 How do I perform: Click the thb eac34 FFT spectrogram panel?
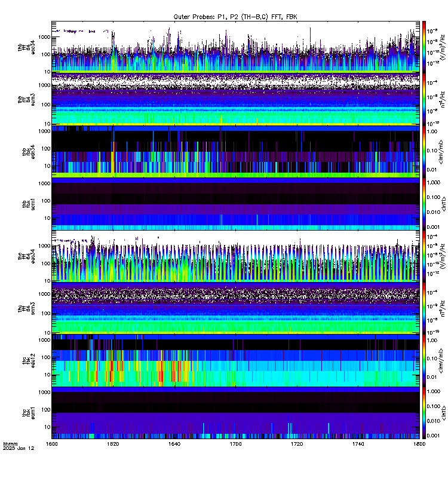(235, 47)
